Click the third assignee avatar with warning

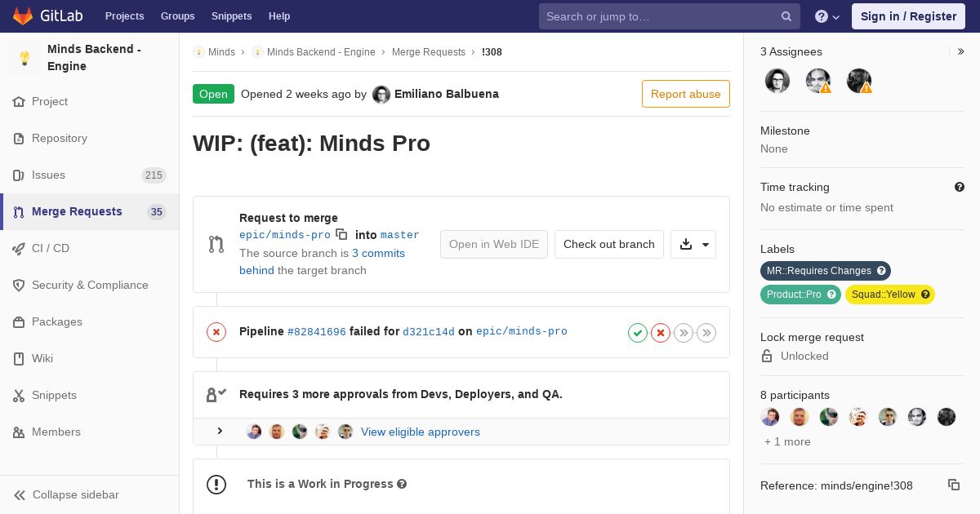tap(859, 81)
